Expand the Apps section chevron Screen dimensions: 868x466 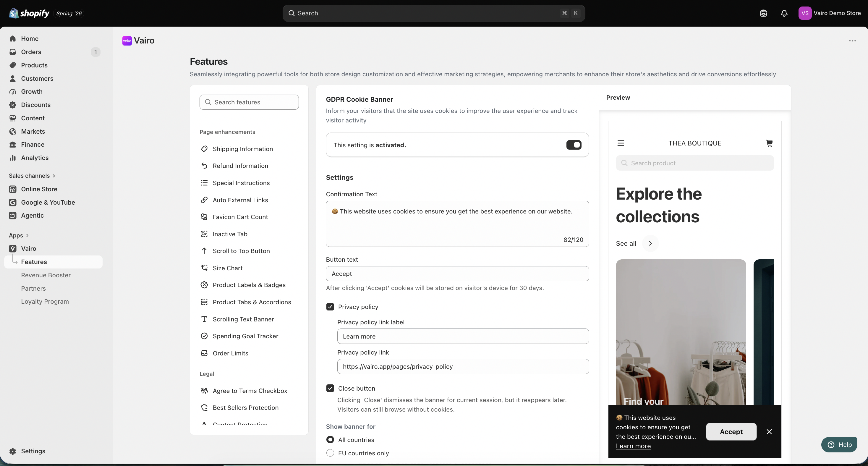[27, 235]
